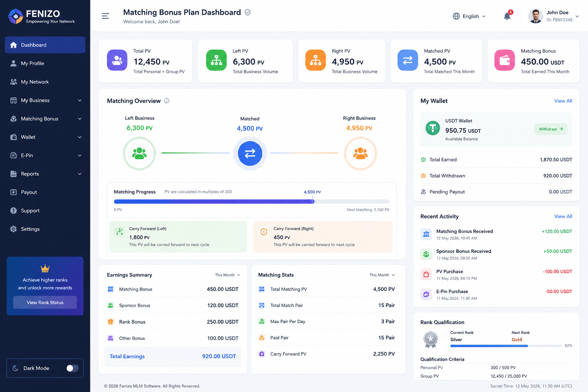Click the Left Business green circle icon
Viewport: 588px width, 392px height.
tap(139, 153)
